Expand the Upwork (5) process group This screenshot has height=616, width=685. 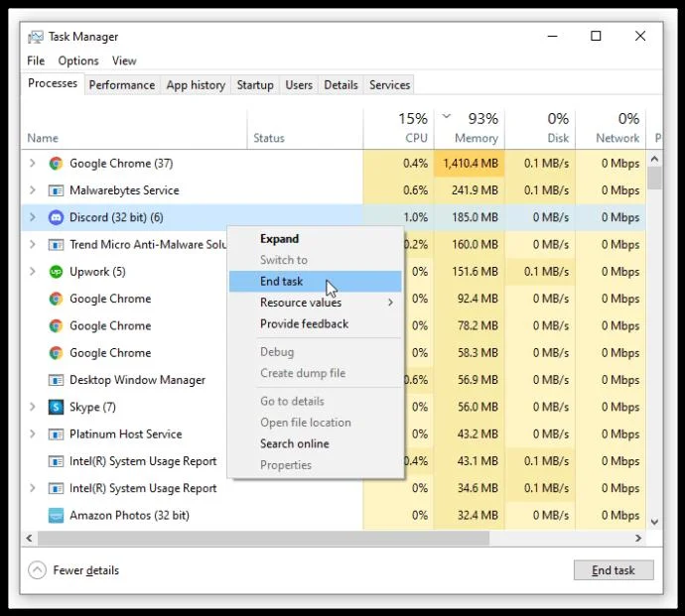coord(33,272)
